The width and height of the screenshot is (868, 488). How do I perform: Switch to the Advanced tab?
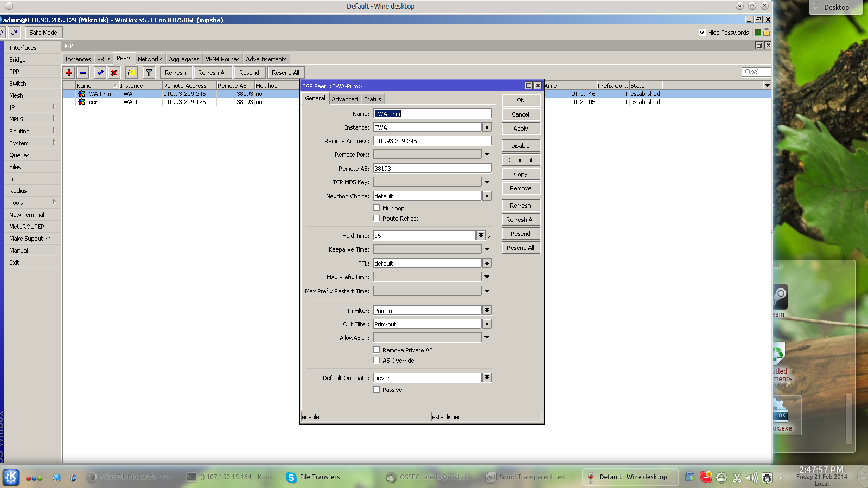coord(344,99)
